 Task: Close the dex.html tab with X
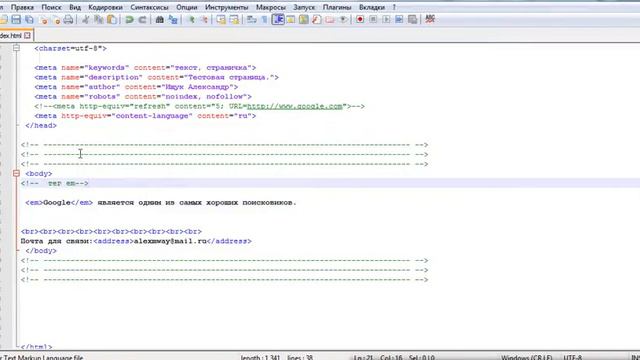(x=27, y=36)
